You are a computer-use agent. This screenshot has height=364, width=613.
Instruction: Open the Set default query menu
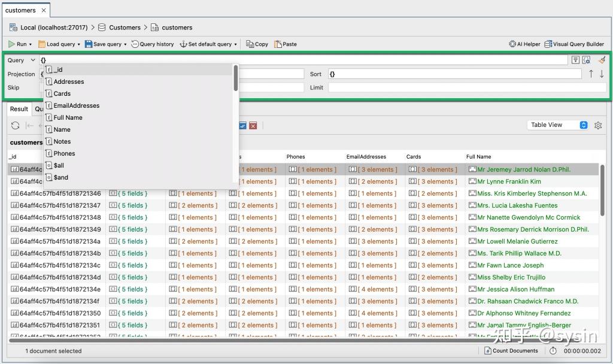pyautogui.click(x=208, y=44)
